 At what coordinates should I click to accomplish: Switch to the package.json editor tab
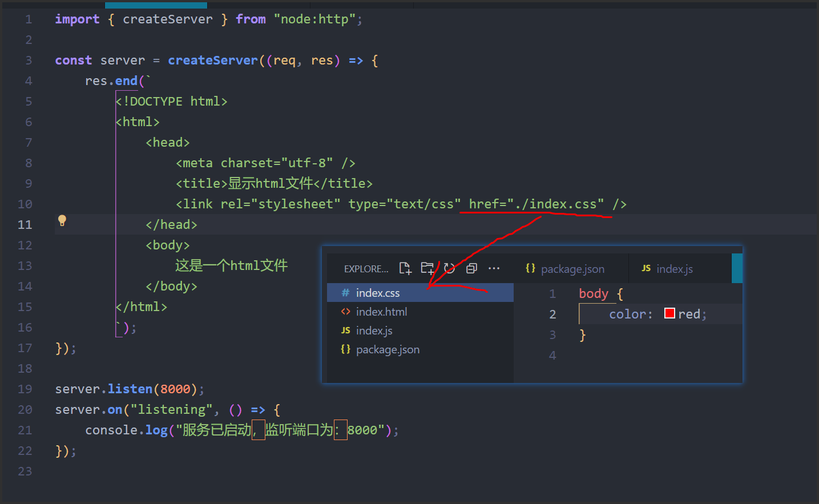coord(571,268)
